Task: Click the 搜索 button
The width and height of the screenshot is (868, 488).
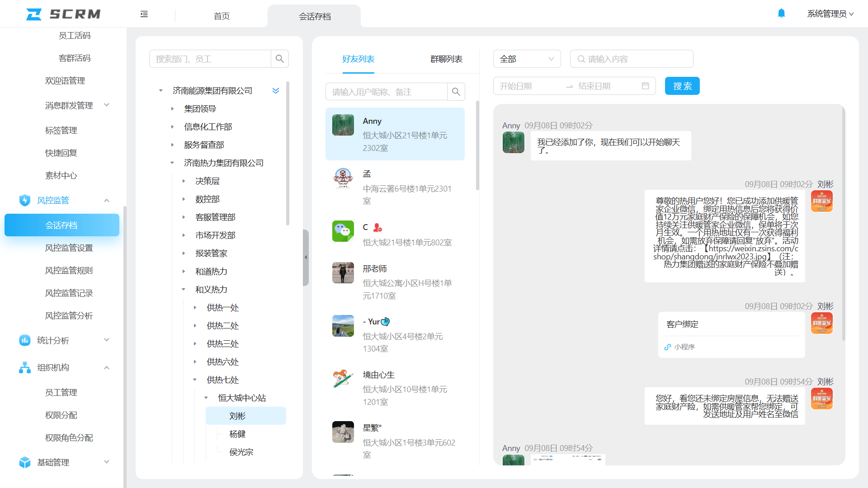Action: pyautogui.click(x=682, y=86)
